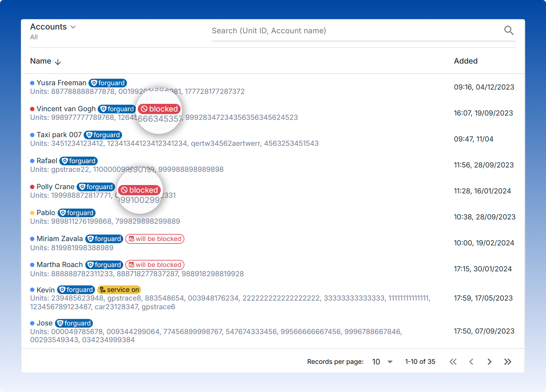Open the Rafael account row

click(x=47, y=161)
